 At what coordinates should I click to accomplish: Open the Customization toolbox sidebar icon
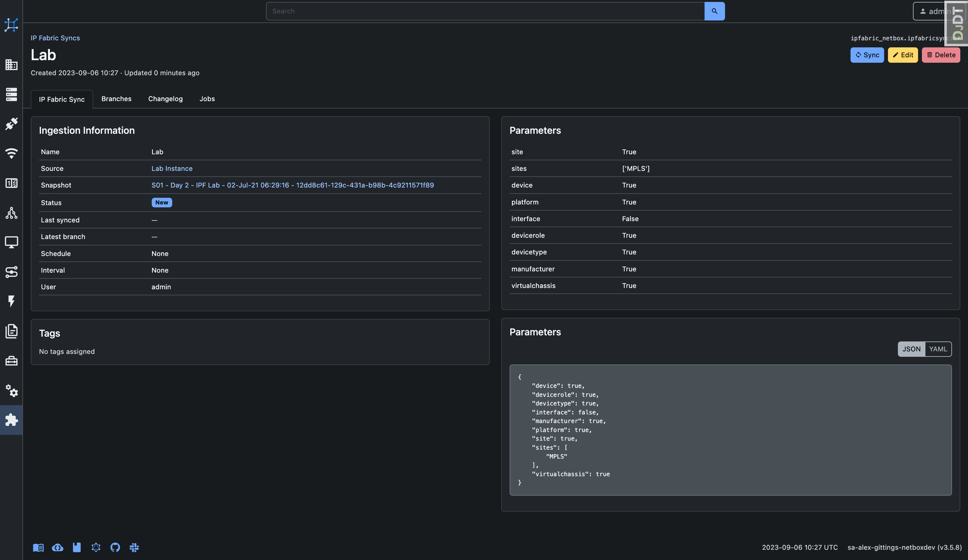pos(11,361)
